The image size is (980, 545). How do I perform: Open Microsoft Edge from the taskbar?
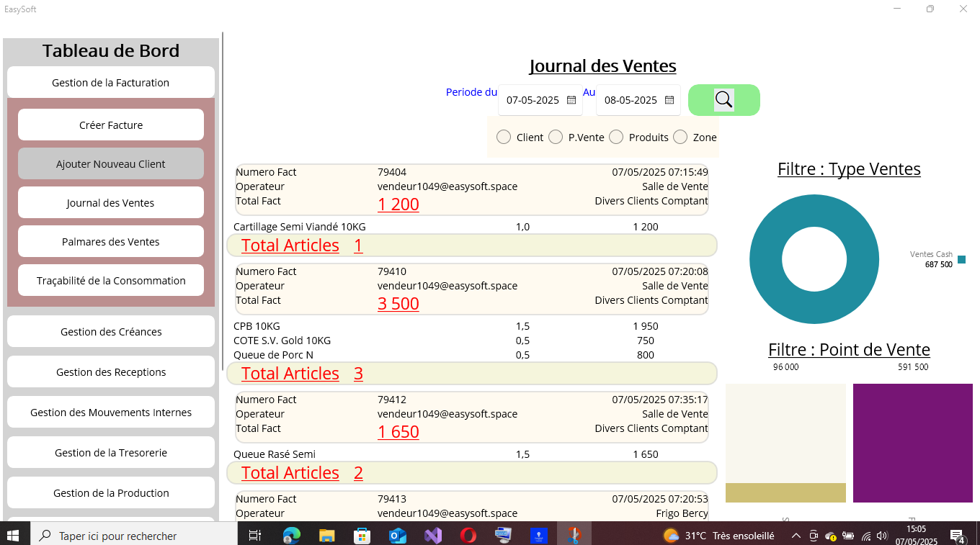(292, 535)
